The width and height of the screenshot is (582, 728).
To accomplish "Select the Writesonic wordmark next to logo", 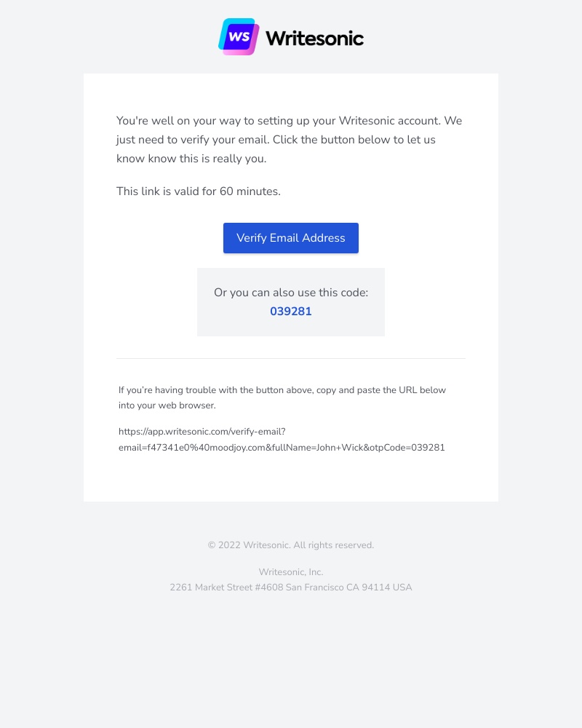I will (x=314, y=39).
